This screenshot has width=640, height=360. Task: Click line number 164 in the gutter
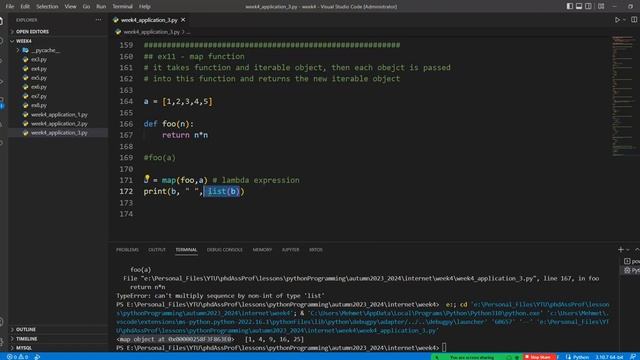[x=126, y=101]
